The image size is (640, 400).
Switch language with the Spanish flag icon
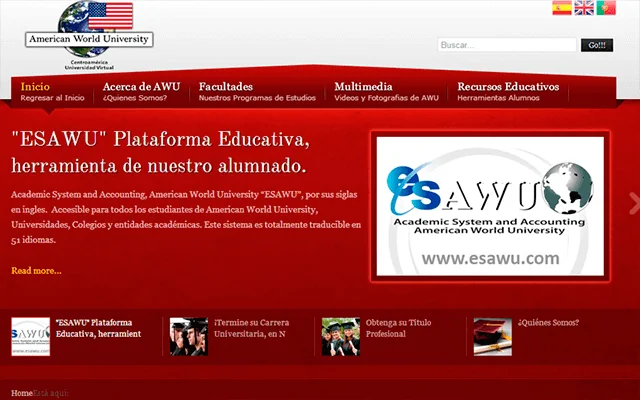[x=562, y=8]
